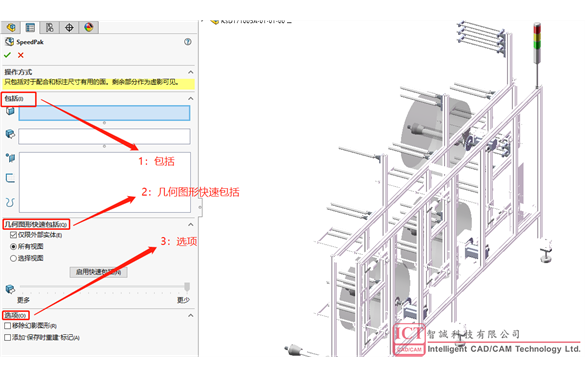Confirm SpeedPak with the green checkmark
585x377 pixels.
[x=7, y=55]
